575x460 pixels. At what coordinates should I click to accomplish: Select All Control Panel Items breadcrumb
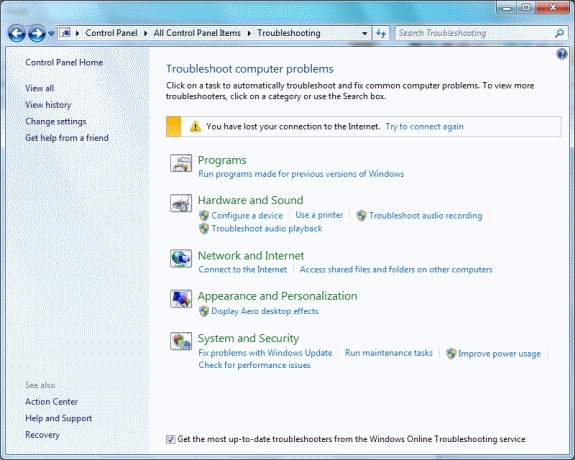197,33
